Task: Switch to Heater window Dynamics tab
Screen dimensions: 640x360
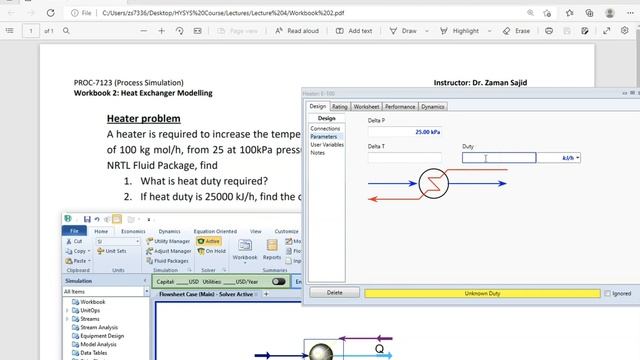Action: pos(433,107)
